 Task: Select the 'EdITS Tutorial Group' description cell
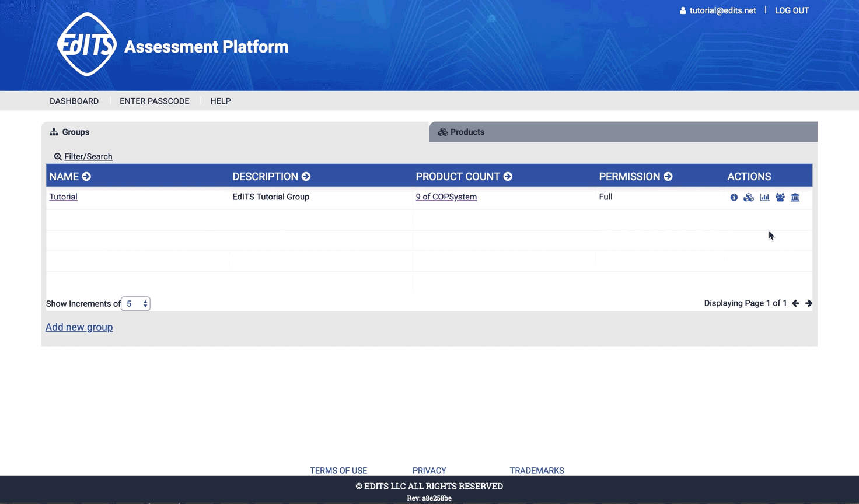[271, 197]
